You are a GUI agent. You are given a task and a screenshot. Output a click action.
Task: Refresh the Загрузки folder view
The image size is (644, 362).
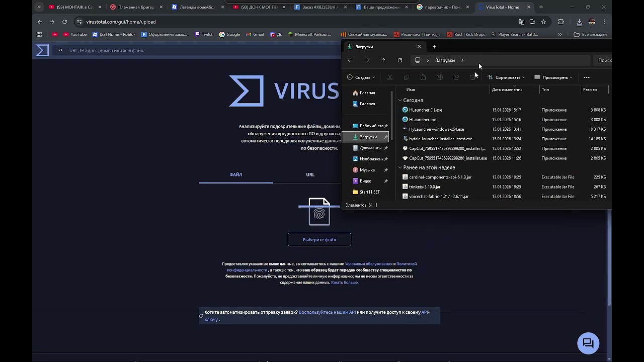tap(400, 60)
